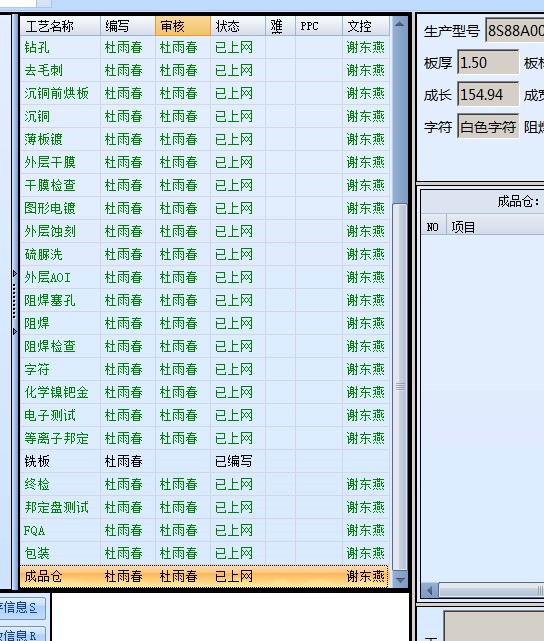Select the 字符 process row
The height and width of the screenshot is (641, 544).
205,370
